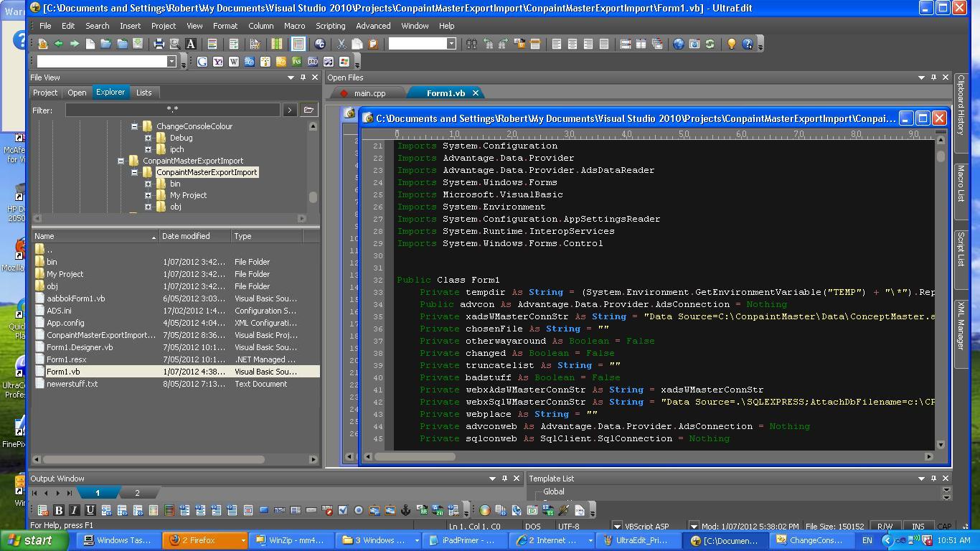Click the HTML anchor icon in bottom toolbar
Screen dimensions: 980x551
coord(405,510)
